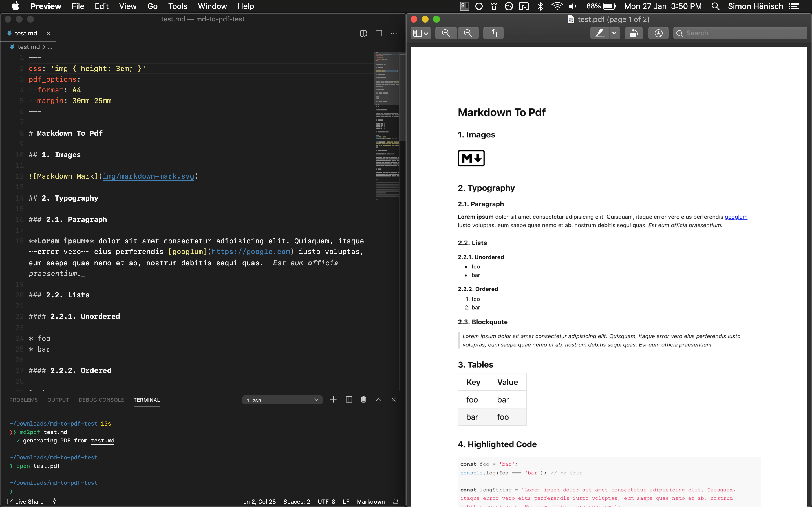Image resolution: width=812 pixels, height=507 pixels.
Task: Toggle Live Share session indicator
Action: (x=26, y=501)
